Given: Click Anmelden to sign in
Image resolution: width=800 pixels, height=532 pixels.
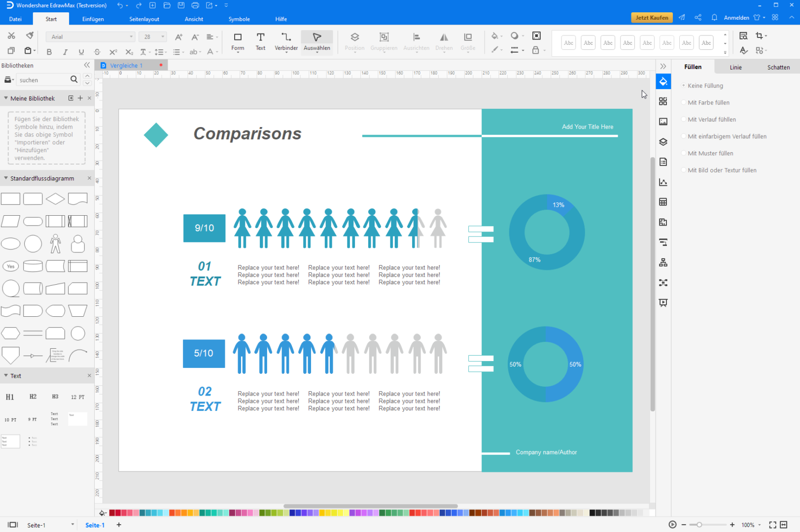Looking at the screenshot, I should [736, 18].
